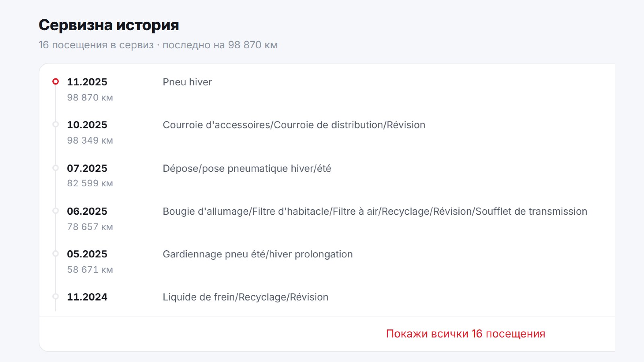Click the timeline marker beside 11.2024
The height and width of the screenshot is (362, 644).
coord(56,297)
